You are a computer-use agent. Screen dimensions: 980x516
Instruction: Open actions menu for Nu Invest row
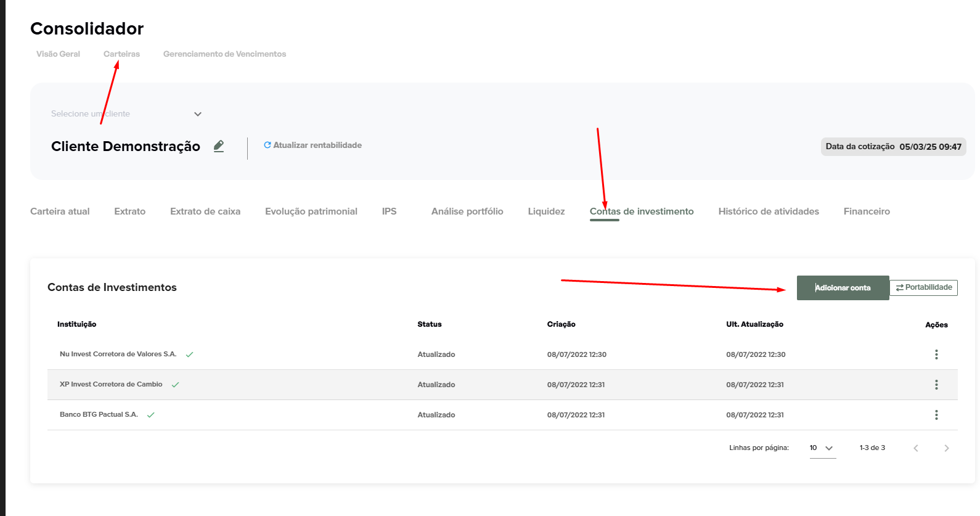click(x=936, y=354)
